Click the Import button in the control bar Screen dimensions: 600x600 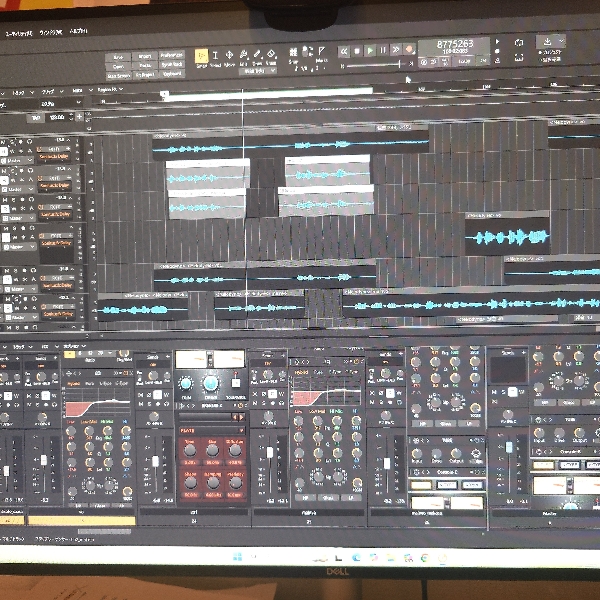click(x=145, y=55)
